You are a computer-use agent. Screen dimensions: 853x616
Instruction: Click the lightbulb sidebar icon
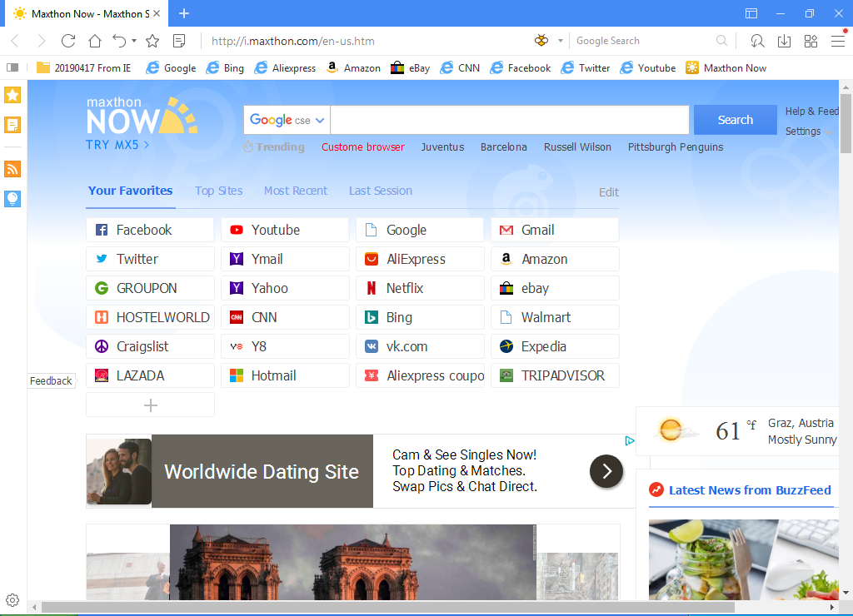pyautogui.click(x=12, y=199)
